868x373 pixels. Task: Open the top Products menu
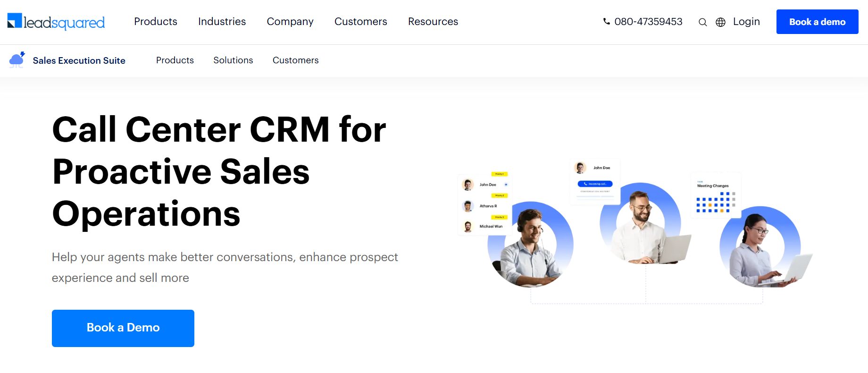pos(156,22)
